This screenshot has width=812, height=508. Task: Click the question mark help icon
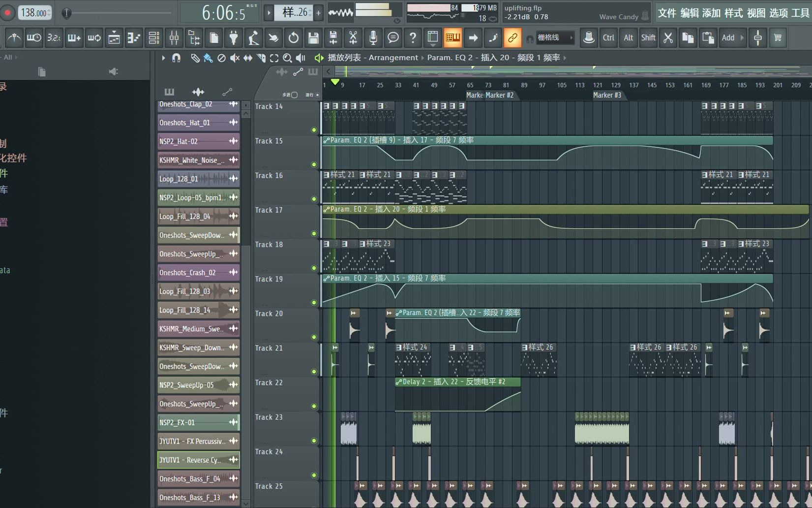413,37
